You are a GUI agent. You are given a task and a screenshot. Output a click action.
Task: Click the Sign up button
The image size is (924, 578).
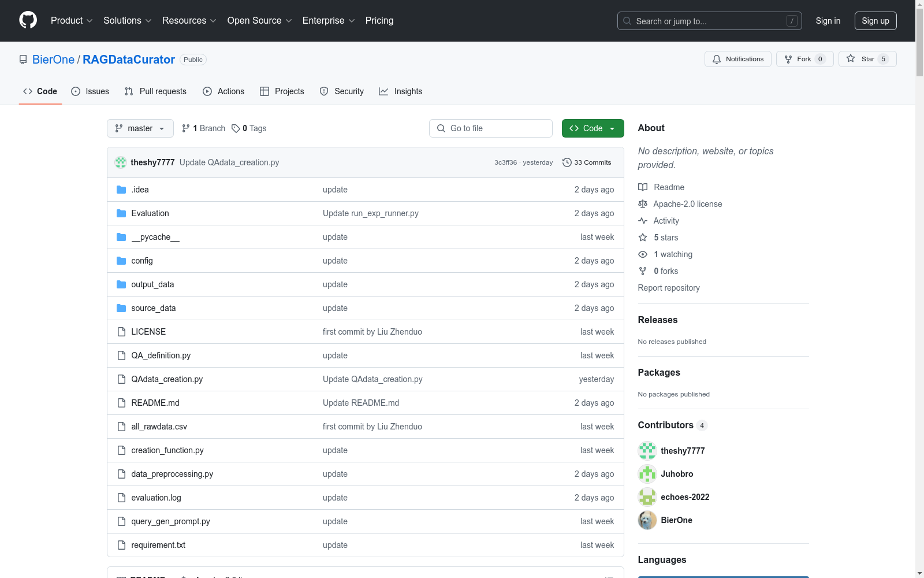[875, 21]
